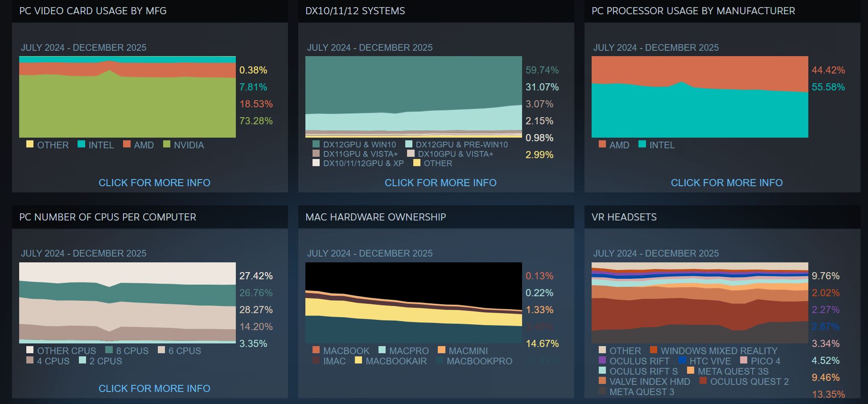Click the HTC VIVE blue legend swatch
This screenshot has height=404, width=868.
pos(682,360)
